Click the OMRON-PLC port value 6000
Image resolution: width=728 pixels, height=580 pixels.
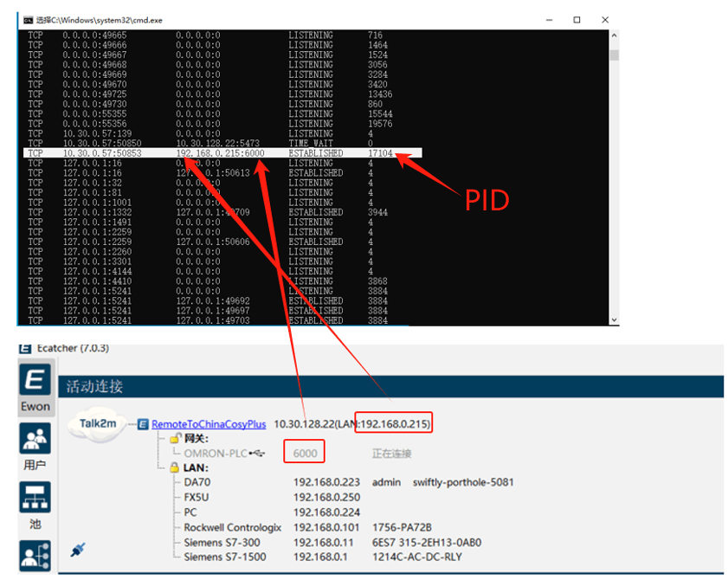click(305, 454)
